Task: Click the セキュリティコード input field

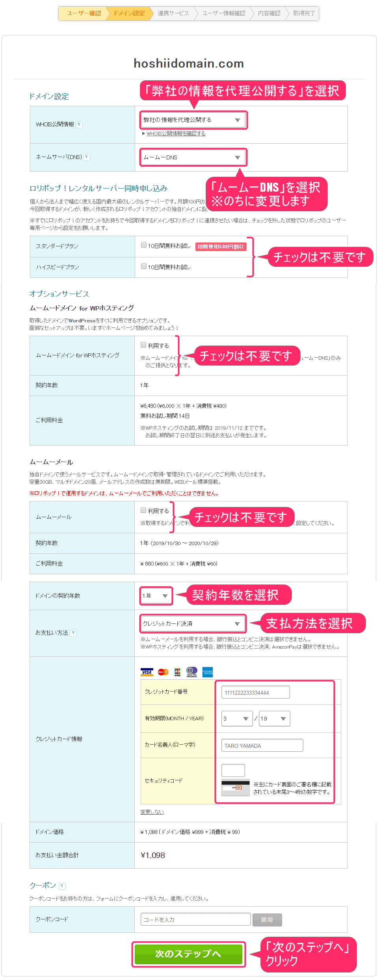Action: coord(233,770)
